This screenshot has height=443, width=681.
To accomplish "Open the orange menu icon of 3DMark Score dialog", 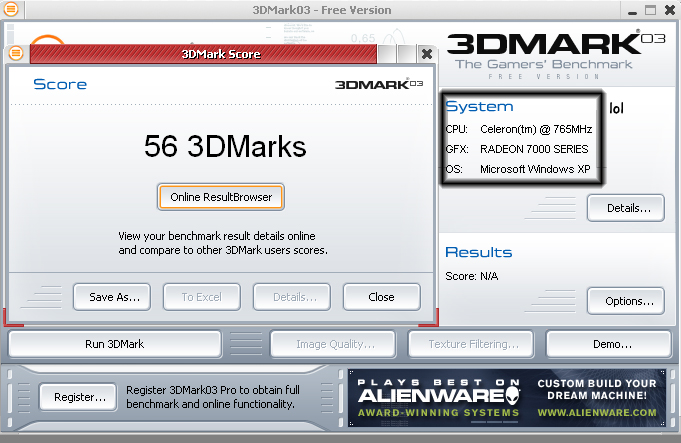I will [x=16, y=53].
